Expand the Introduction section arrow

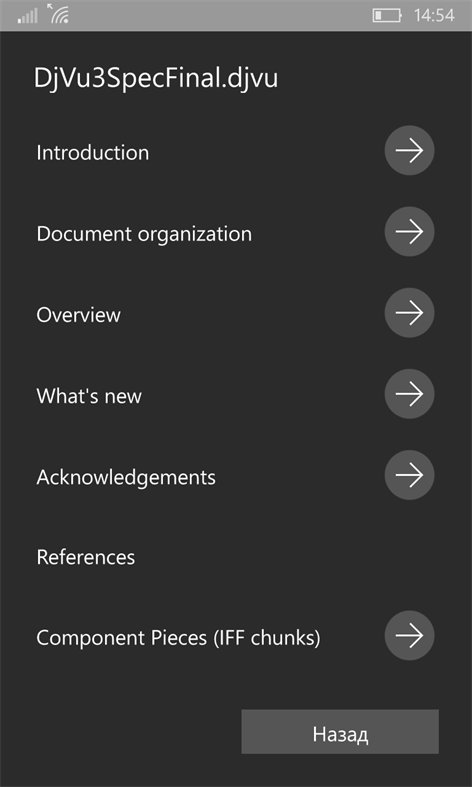409,151
